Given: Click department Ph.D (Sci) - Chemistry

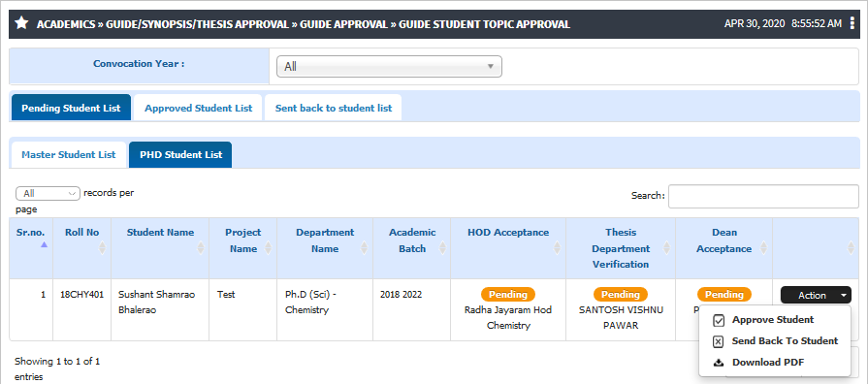Looking at the screenshot, I should tap(310, 303).
